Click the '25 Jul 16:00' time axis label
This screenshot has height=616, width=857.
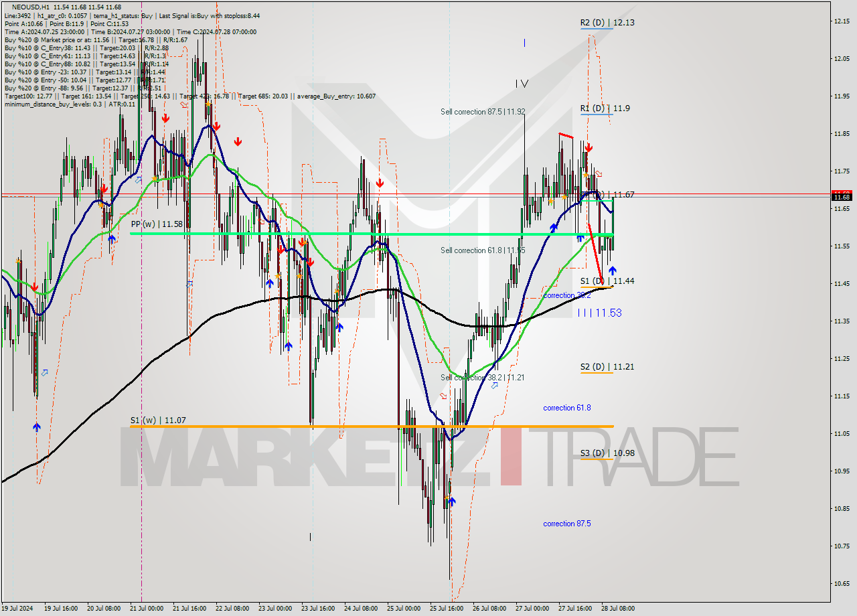coord(446,609)
